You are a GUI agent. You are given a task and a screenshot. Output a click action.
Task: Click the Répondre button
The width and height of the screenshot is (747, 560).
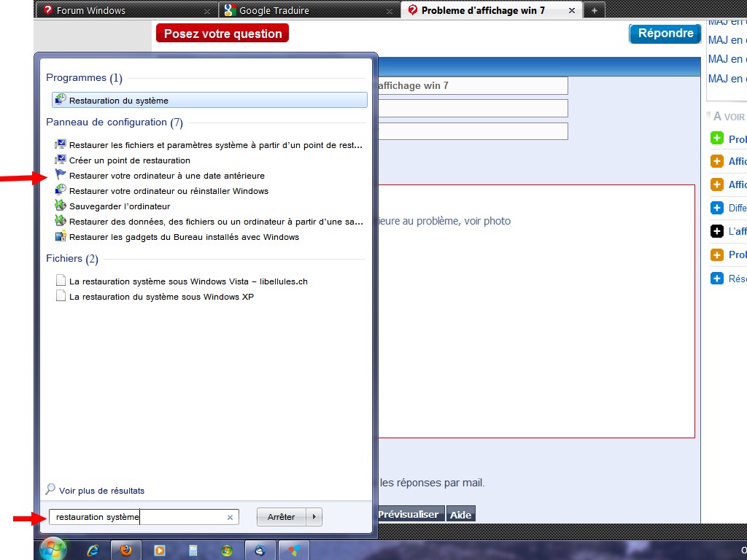665,34
